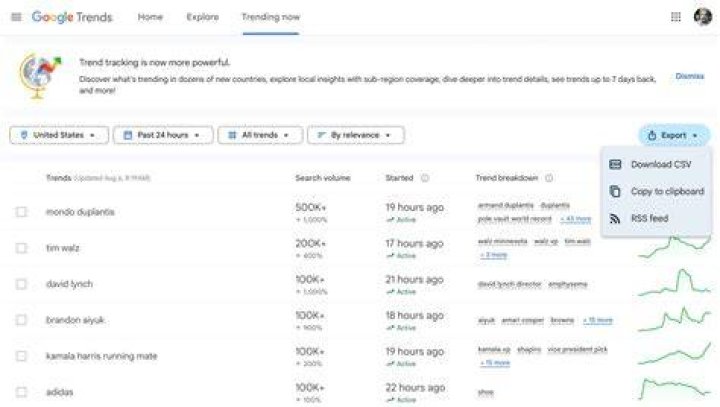Click the Copy to clipboard icon

615,191
